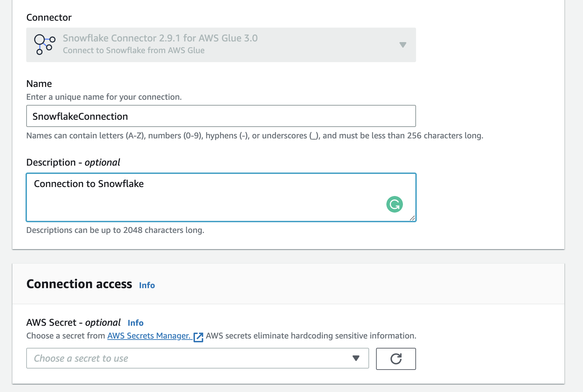Select the Connection to Snowflake description text
The height and width of the screenshot is (392, 583).
[x=89, y=184]
